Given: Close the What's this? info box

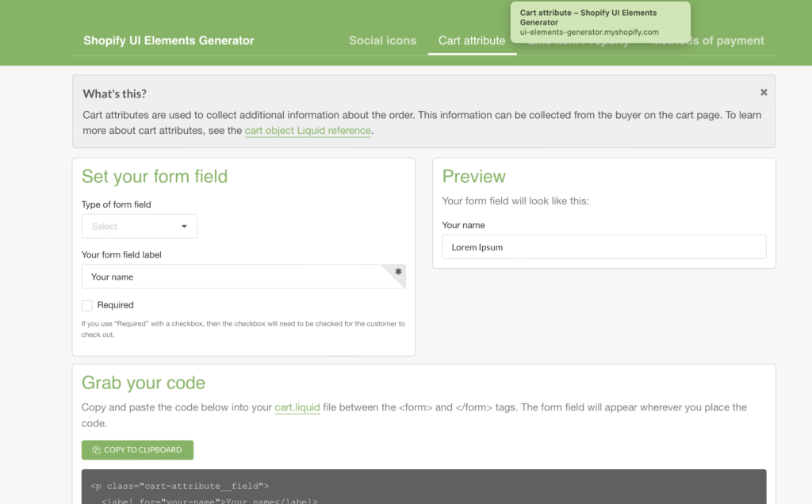Looking at the screenshot, I should pos(764,93).
